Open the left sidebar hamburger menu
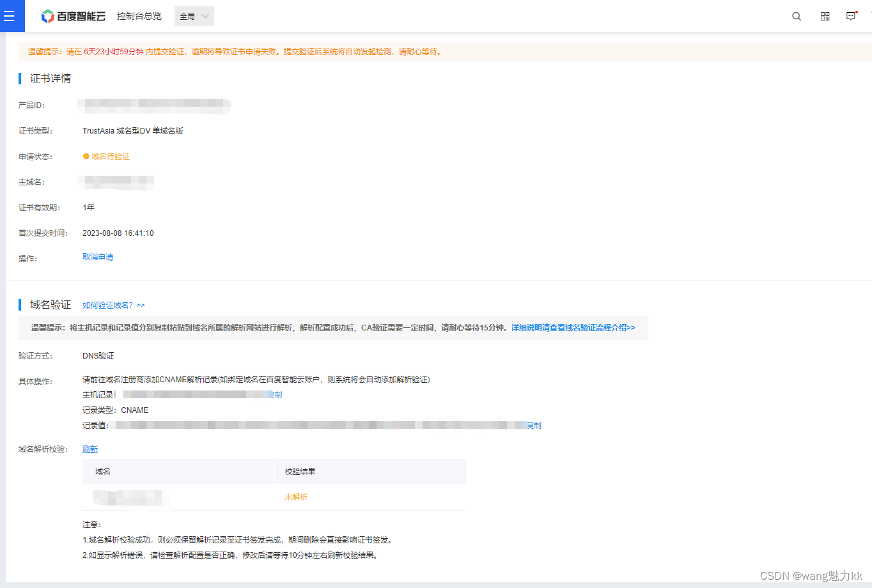872x588 pixels. [x=12, y=16]
